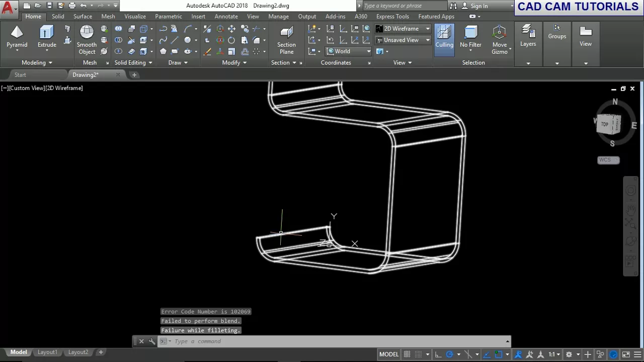The image size is (644, 362).
Task: Click the MODEL space button in the status bar
Action: tap(389, 354)
